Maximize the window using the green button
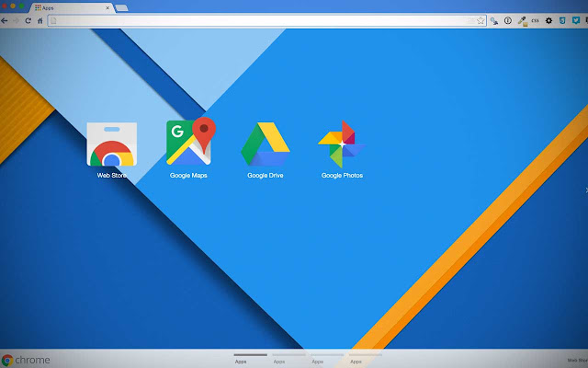This screenshot has height=368, width=588. pos(21,6)
